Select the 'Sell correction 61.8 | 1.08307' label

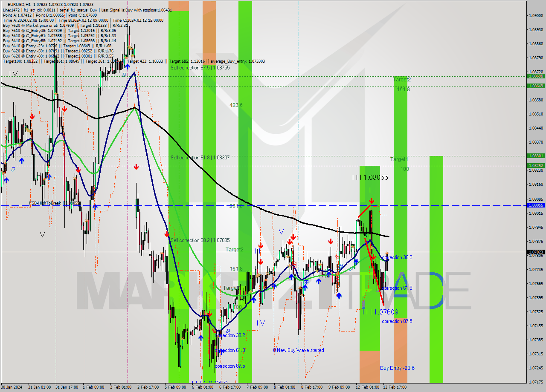point(200,158)
